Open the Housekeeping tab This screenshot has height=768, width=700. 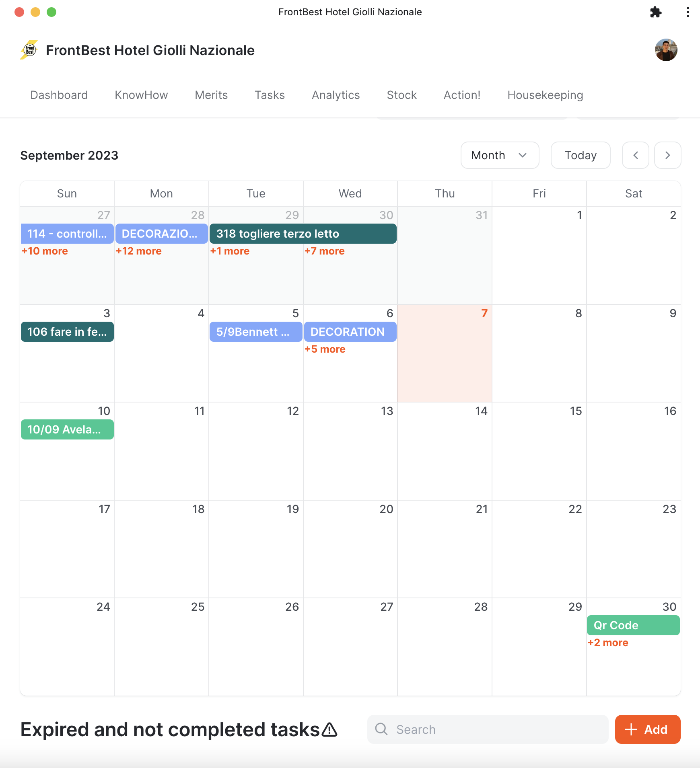pos(545,95)
